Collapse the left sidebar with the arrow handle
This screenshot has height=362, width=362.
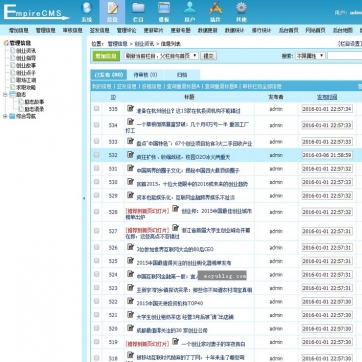click(x=84, y=198)
